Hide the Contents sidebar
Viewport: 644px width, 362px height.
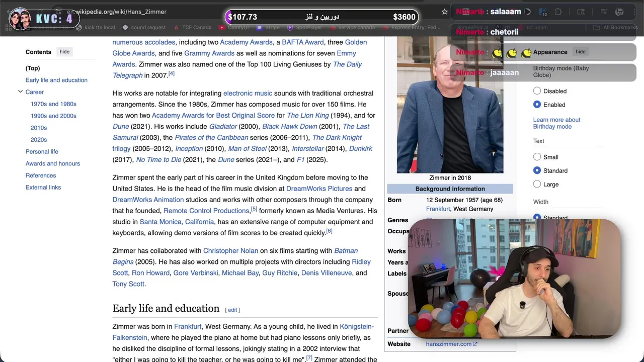coord(64,52)
